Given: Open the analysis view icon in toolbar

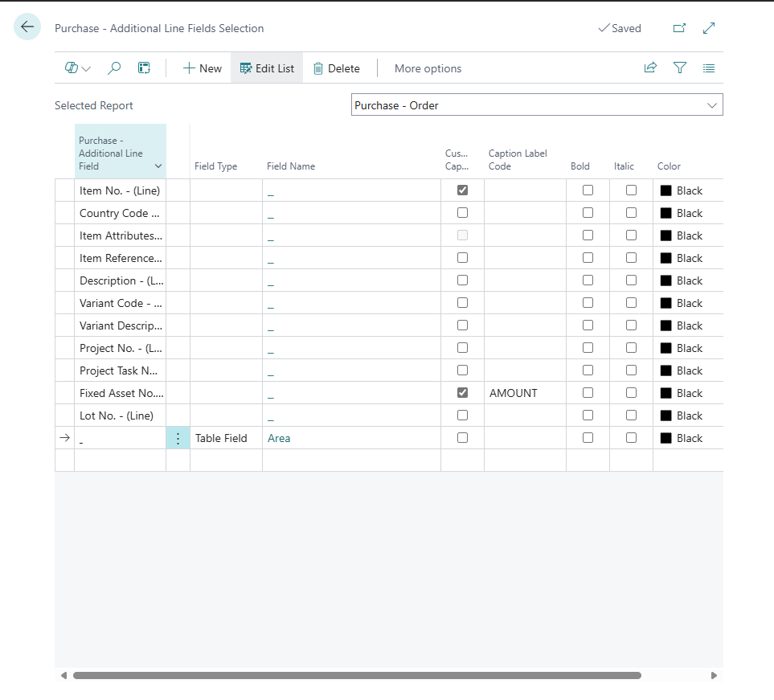Looking at the screenshot, I should (x=144, y=68).
